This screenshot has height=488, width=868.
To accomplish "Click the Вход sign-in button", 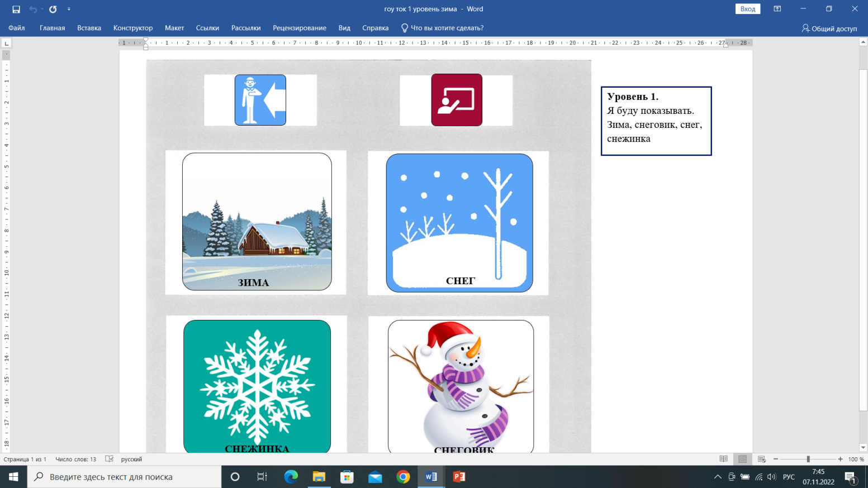I will click(747, 9).
